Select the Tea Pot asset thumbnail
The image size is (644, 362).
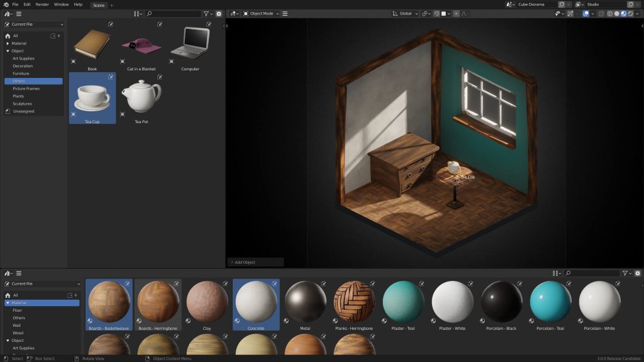(142, 97)
